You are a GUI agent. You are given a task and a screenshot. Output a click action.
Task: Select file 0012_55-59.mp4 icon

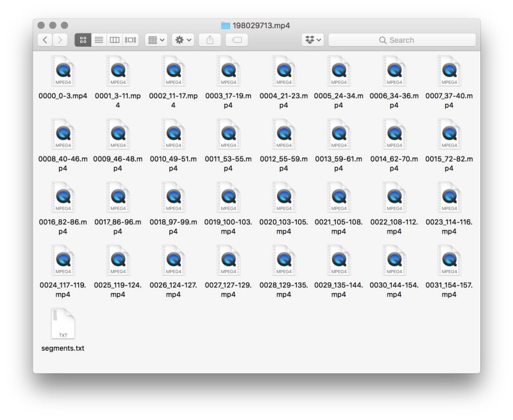click(283, 134)
